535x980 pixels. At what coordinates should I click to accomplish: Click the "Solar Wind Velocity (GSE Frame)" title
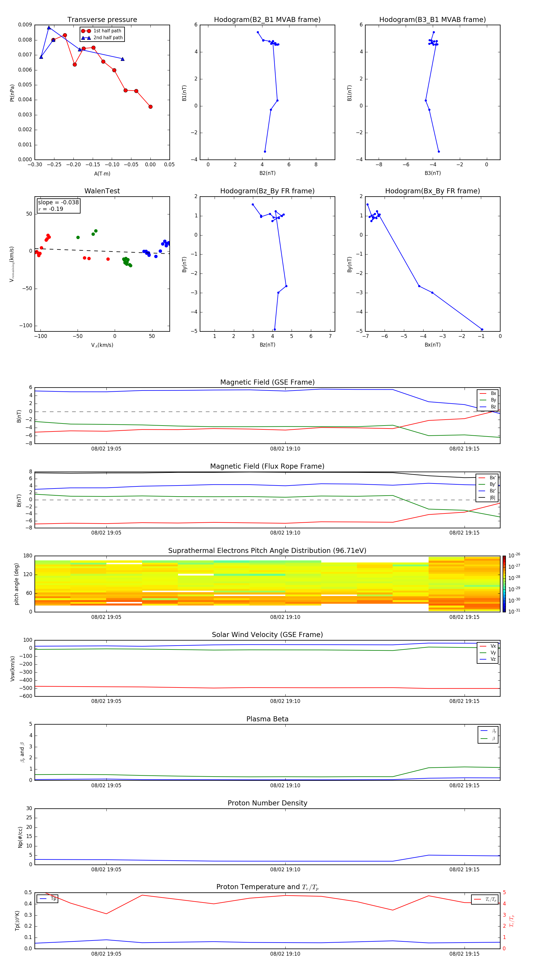(267, 635)
